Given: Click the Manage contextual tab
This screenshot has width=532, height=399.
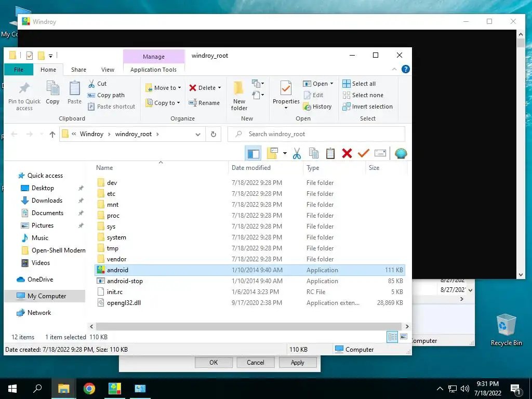Looking at the screenshot, I should pos(154,56).
